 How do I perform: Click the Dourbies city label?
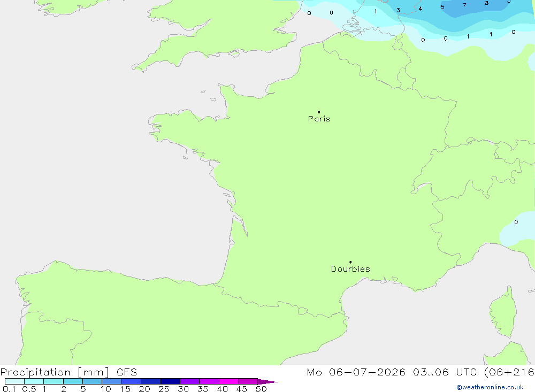[350, 269]
